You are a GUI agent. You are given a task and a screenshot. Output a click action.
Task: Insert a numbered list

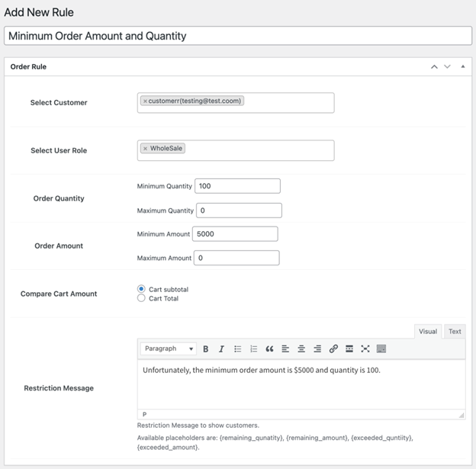[253, 349]
